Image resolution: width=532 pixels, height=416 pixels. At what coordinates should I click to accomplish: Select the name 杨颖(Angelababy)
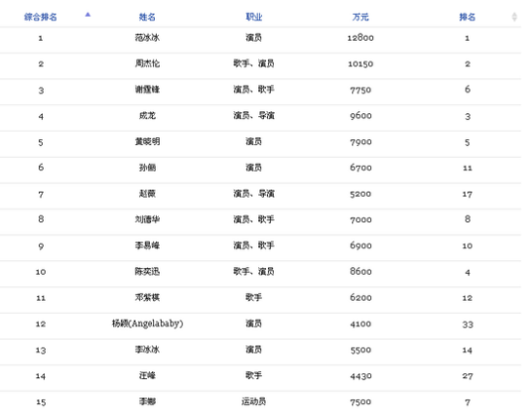[x=147, y=324]
